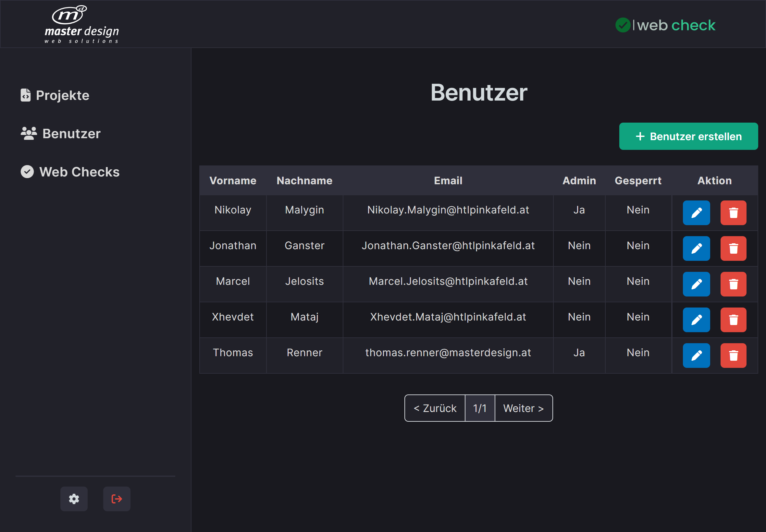Edit user Jonathan Ganster with pencil icon

[x=696, y=248]
